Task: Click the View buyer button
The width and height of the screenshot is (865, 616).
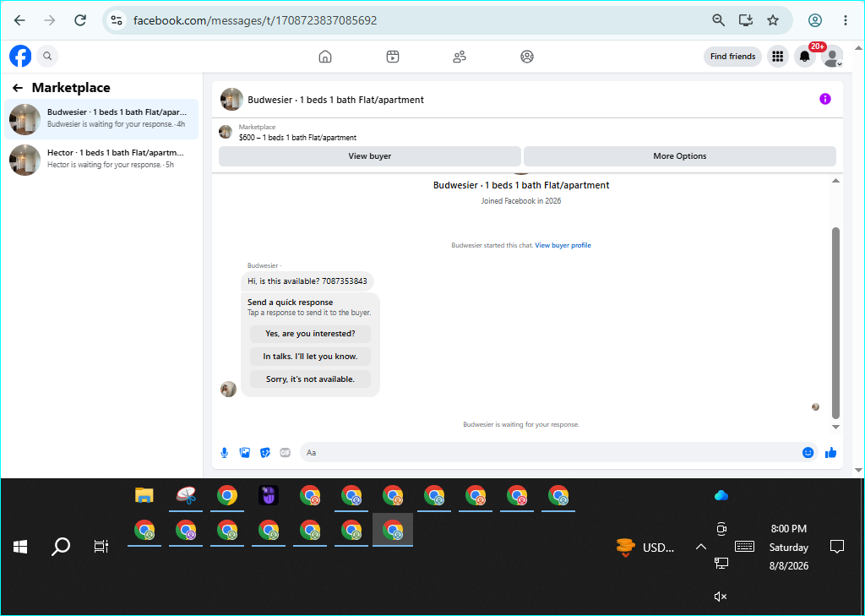Action: (370, 156)
